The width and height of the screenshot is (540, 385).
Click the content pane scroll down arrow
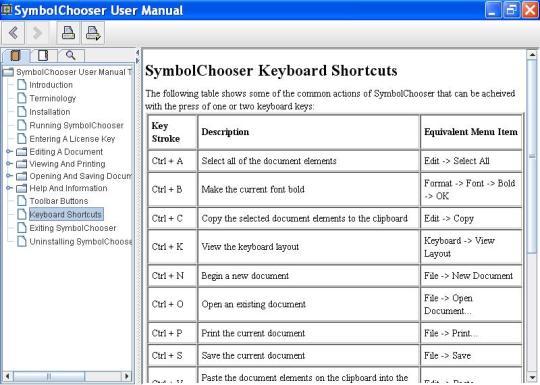click(x=532, y=378)
